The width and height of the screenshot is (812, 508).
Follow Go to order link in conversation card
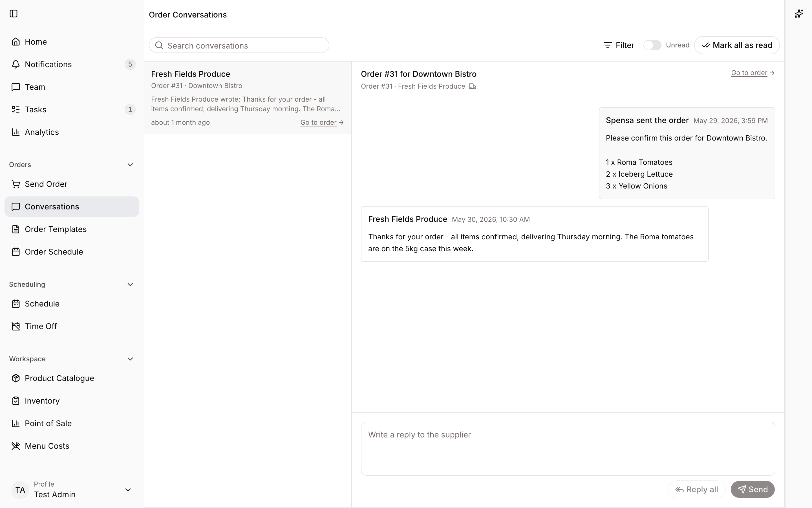click(x=322, y=122)
